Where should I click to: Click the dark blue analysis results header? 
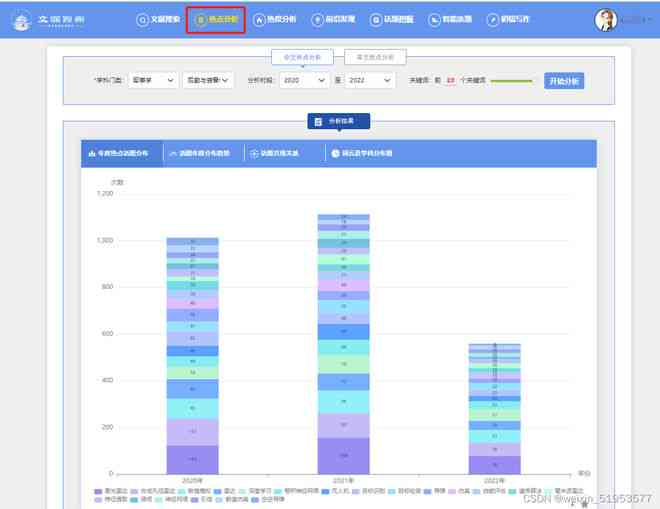coord(339,121)
